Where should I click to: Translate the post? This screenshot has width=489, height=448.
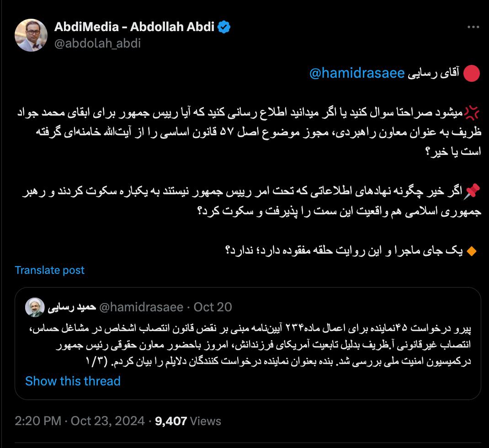50,270
